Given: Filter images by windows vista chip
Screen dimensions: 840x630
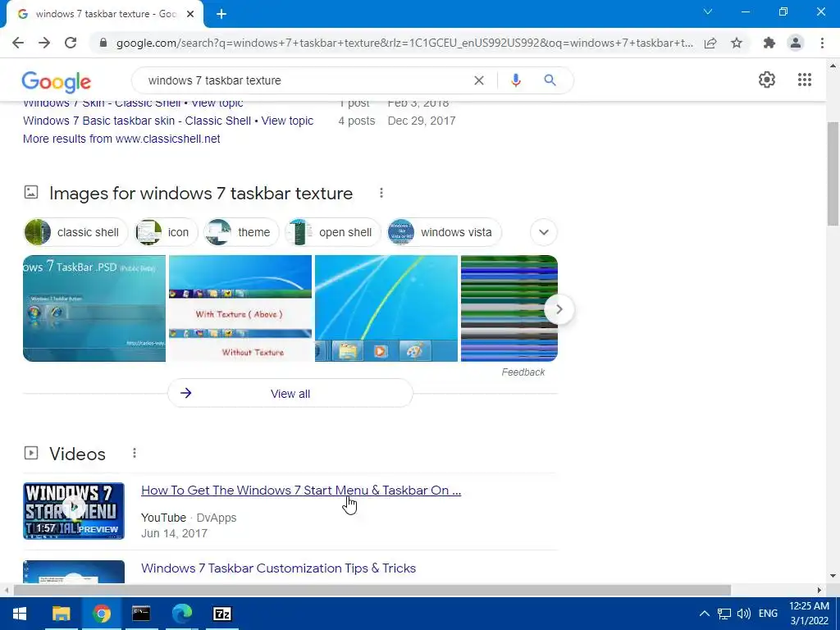Looking at the screenshot, I should [x=444, y=232].
